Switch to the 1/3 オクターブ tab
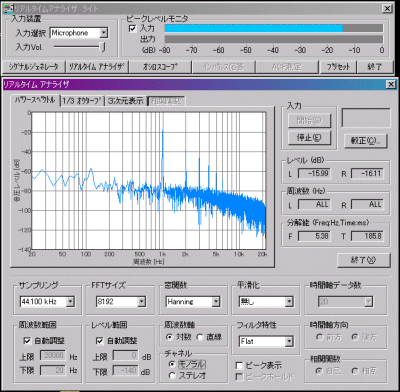The image size is (400, 392). [x=82, y=101]
